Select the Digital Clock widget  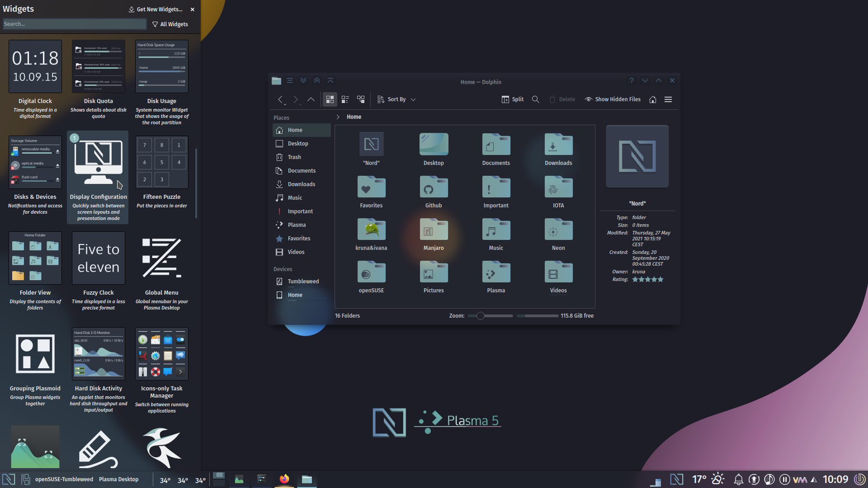[35, 80]
